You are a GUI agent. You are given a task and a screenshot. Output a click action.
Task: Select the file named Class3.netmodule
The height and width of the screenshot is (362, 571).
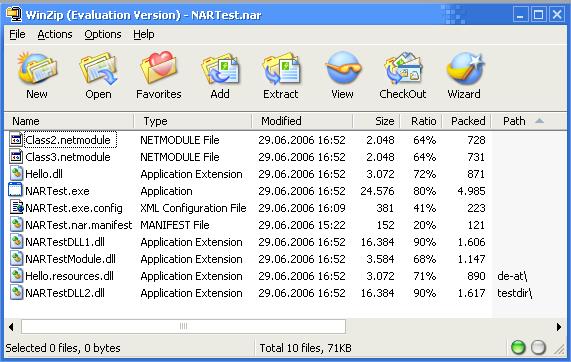[x=68, y=157]
